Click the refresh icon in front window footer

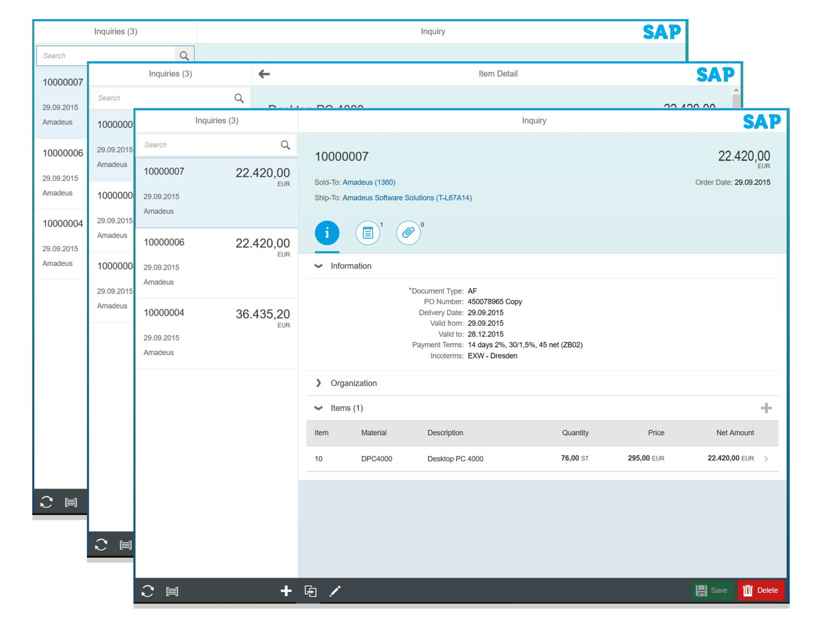click(x=148, y=591)
